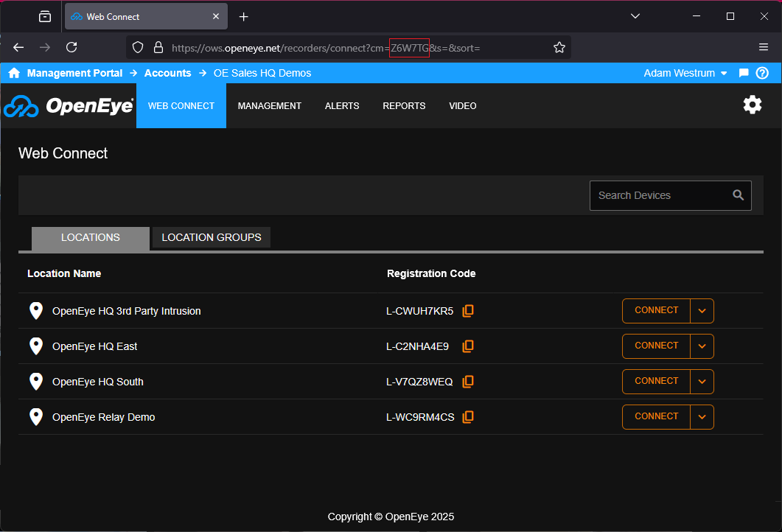The height and width of the screenshot is (532, 782).
Task: Copy registration code L-WC9RM4CS
Action: [468, 417]
